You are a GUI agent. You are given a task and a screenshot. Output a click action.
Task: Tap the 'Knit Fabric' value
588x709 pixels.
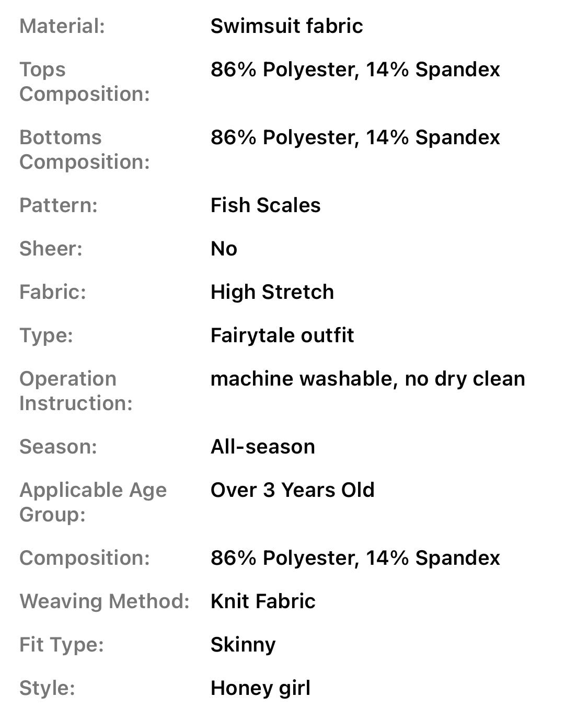pyautogui.click(x=263, y=601)
